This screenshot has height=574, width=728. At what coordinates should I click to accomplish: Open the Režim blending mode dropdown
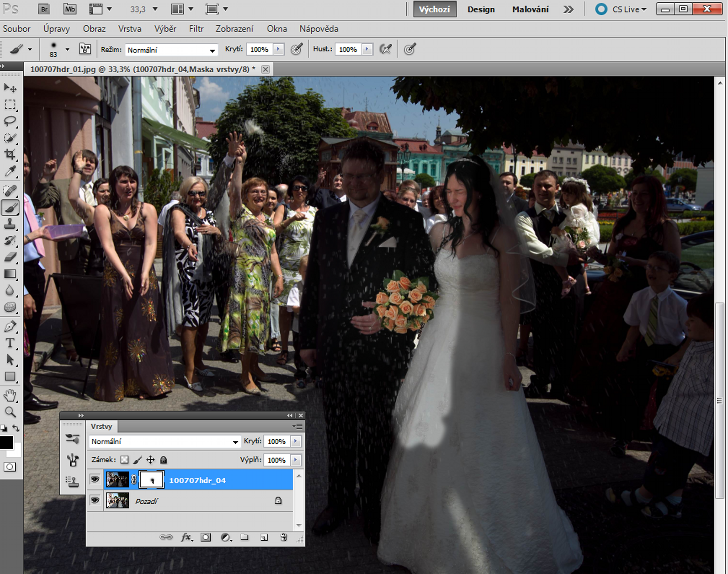tap(171, 50)
